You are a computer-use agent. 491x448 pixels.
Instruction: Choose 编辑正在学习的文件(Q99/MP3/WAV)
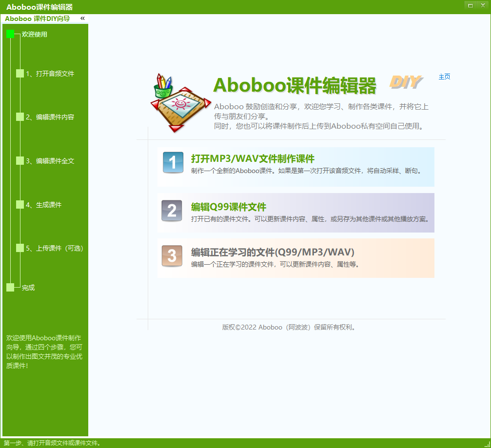click(x=273, y=252)
